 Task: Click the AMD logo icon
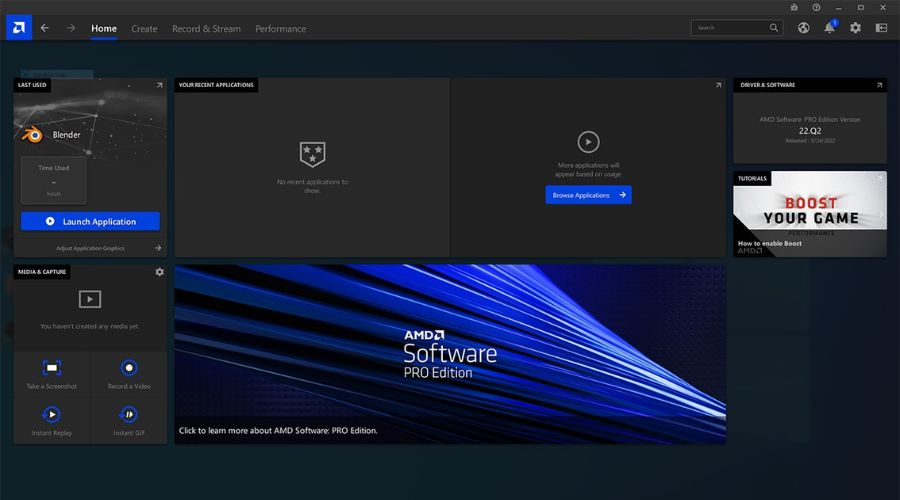pyautogui.click(x=19, y=28)
